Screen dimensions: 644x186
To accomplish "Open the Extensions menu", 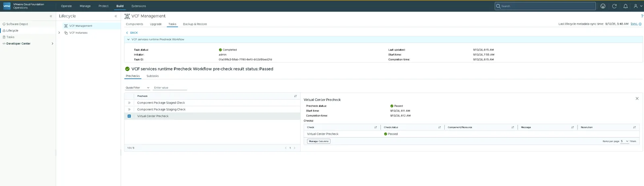I will [139, 6].
